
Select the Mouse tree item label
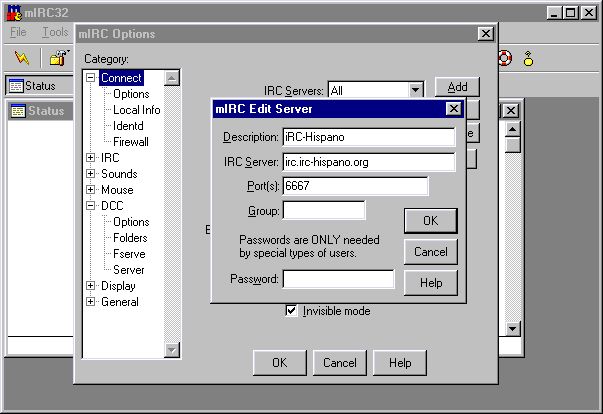(117, 190)
